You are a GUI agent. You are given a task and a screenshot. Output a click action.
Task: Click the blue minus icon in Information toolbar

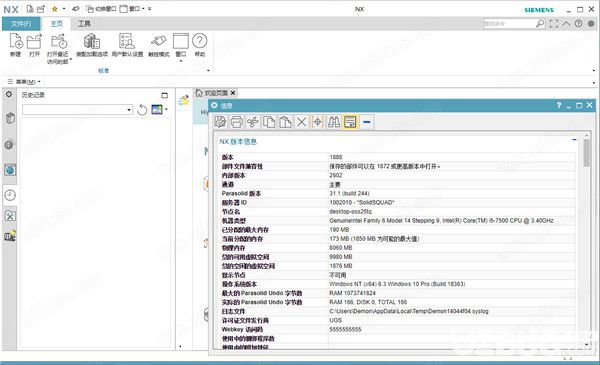coord(367,122)
